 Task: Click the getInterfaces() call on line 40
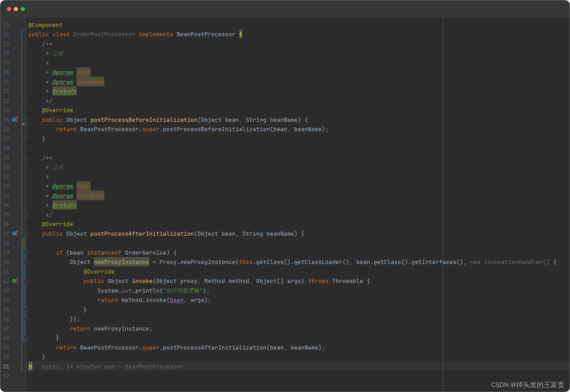click(437, 262)
